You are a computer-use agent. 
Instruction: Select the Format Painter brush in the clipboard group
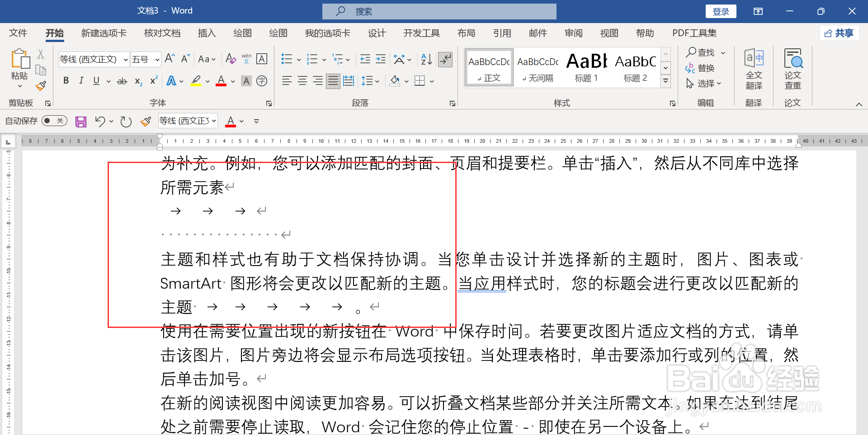[x=41, y=85]
